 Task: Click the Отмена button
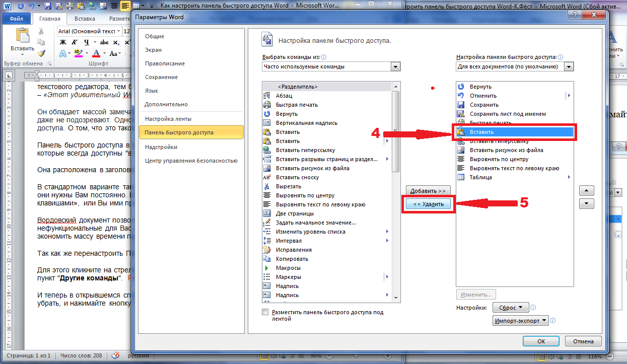click(583, 341)
